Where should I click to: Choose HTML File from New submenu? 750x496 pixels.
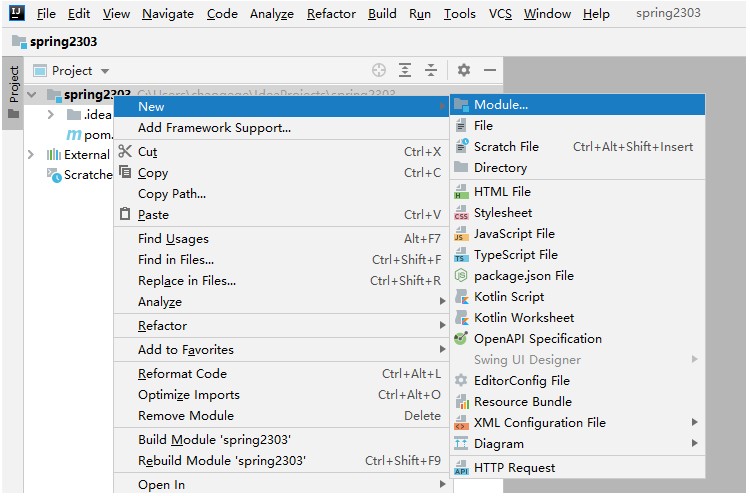click(502, 192)
